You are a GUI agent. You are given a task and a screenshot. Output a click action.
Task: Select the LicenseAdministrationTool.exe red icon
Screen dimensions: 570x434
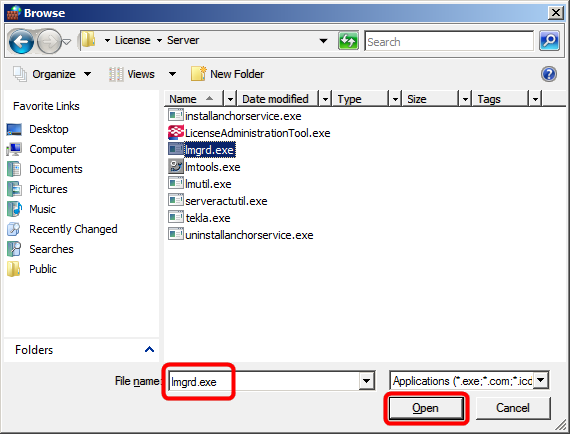176,133
